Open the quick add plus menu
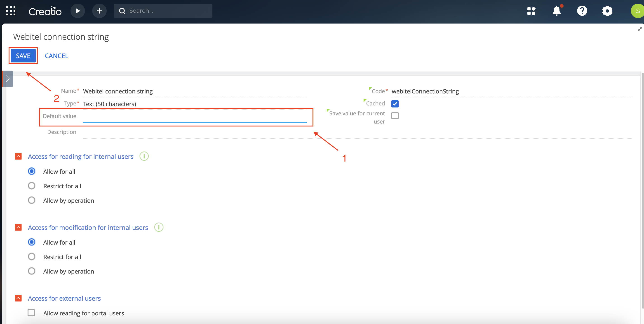The image size is (644, 324). click(x=99, y=11)
